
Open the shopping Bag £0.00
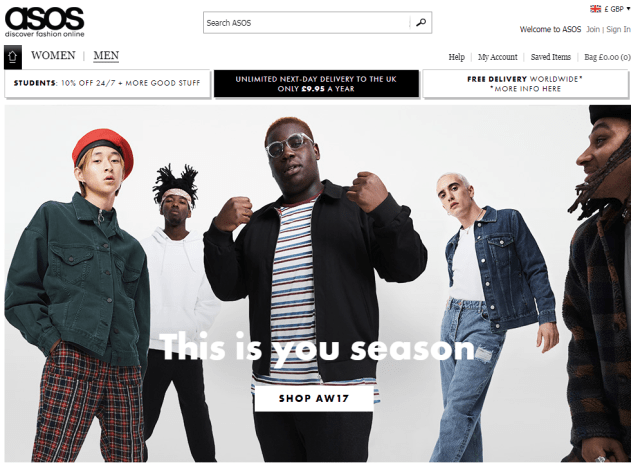[607, 57]
